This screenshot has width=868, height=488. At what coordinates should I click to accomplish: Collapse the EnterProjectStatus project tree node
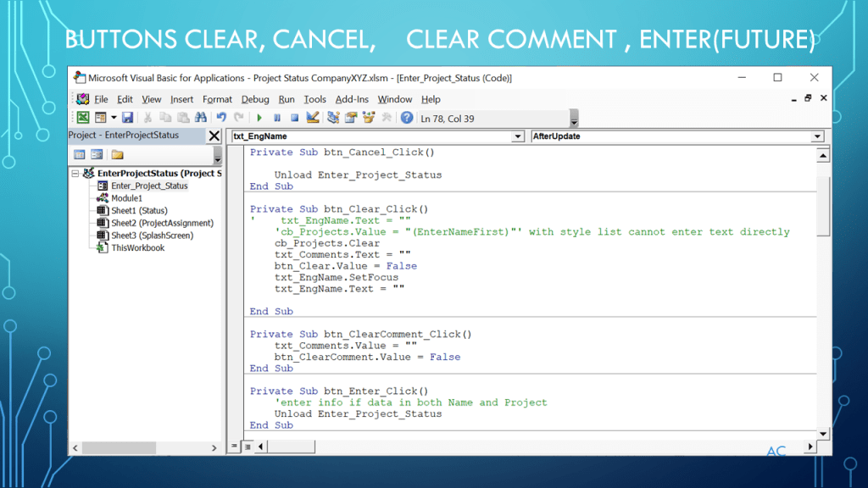coord(75,174)
